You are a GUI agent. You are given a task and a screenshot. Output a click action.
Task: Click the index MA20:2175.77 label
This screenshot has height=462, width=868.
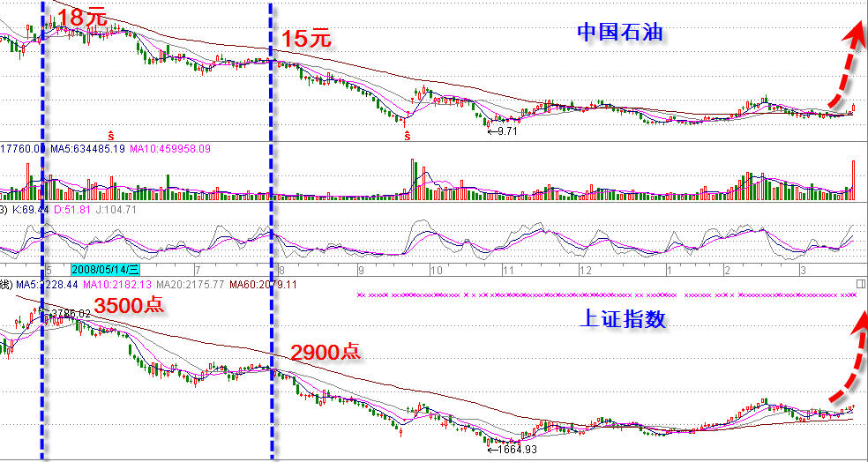[191, 285]
